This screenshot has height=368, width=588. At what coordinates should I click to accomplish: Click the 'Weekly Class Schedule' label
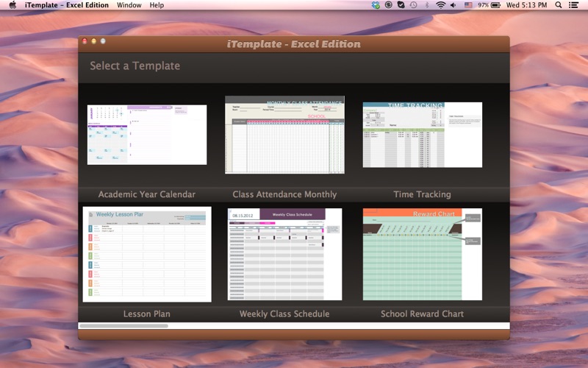click(284, 314)
